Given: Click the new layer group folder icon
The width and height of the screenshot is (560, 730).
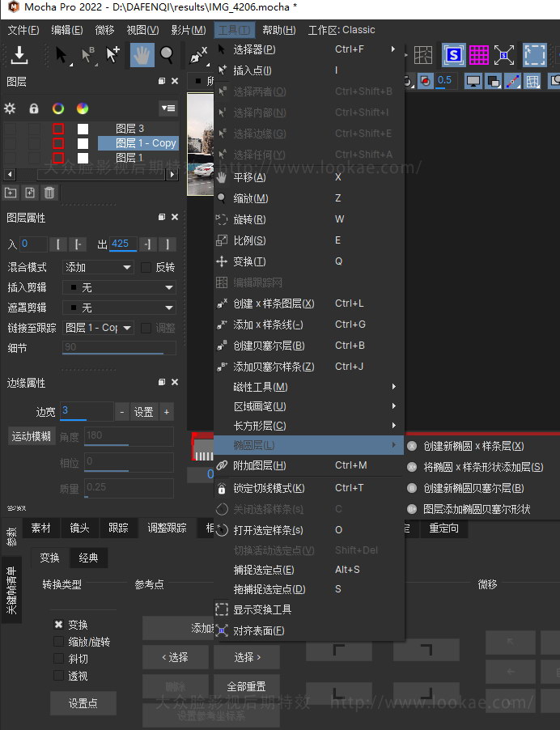Looking at the screenshot, I should pyautogui.click(x=11, y=193).
